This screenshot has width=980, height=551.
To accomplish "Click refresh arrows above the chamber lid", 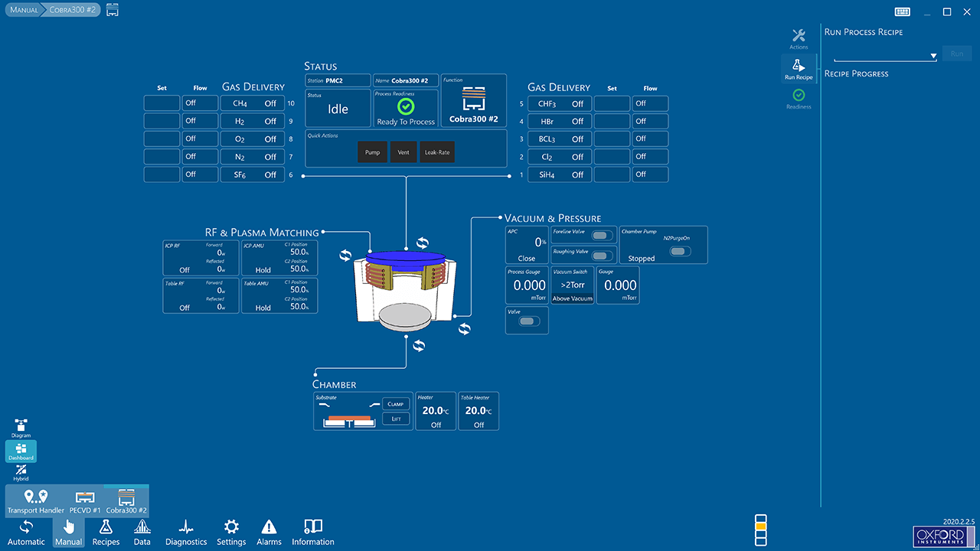I will 423,243.
